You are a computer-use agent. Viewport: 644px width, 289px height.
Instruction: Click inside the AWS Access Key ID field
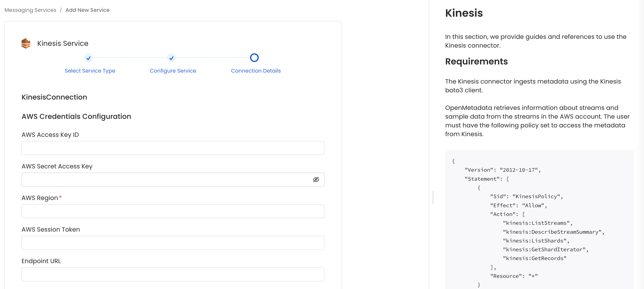173,148
